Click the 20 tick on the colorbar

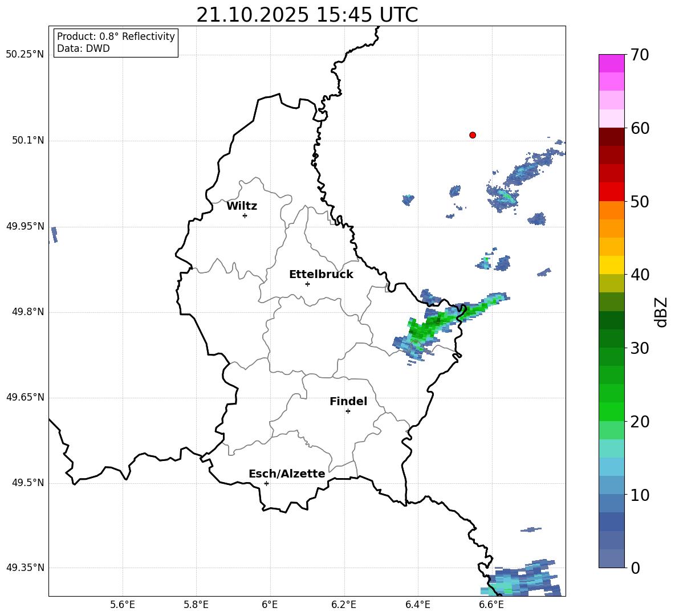640,422
